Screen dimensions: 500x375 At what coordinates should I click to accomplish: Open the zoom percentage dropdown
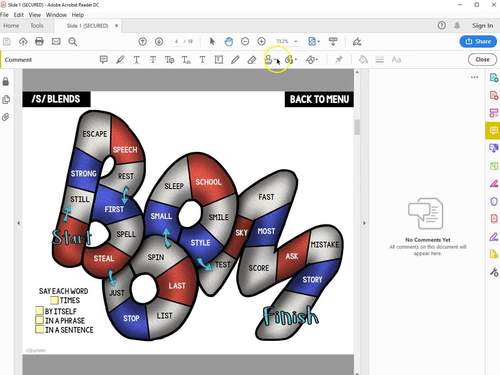point(295,42)
